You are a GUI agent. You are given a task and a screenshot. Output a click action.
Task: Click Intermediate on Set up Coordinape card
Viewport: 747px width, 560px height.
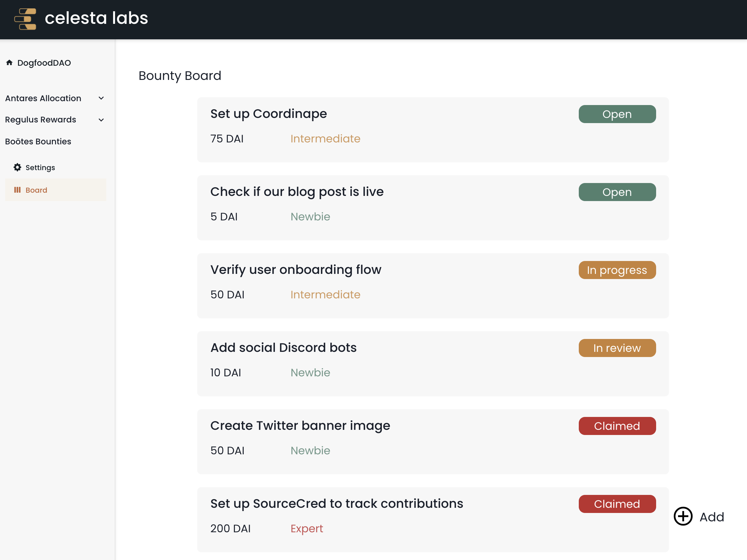tap(325, 139)
